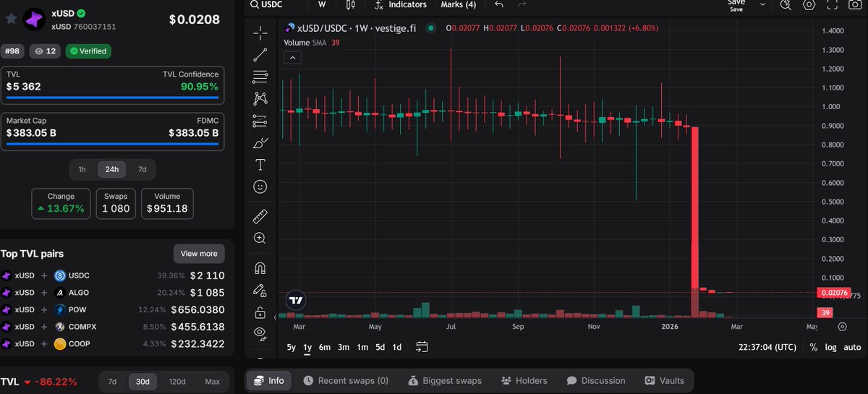Image resolution: width=868 pixels, height=394 pixels.
Task: Click the Verified badge
Action: point(87,51)
